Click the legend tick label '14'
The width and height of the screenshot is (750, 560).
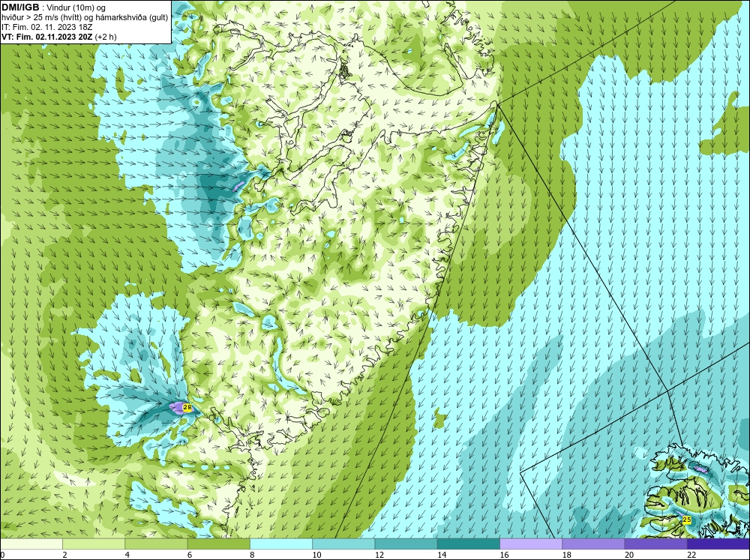click(x=442, y=555)
